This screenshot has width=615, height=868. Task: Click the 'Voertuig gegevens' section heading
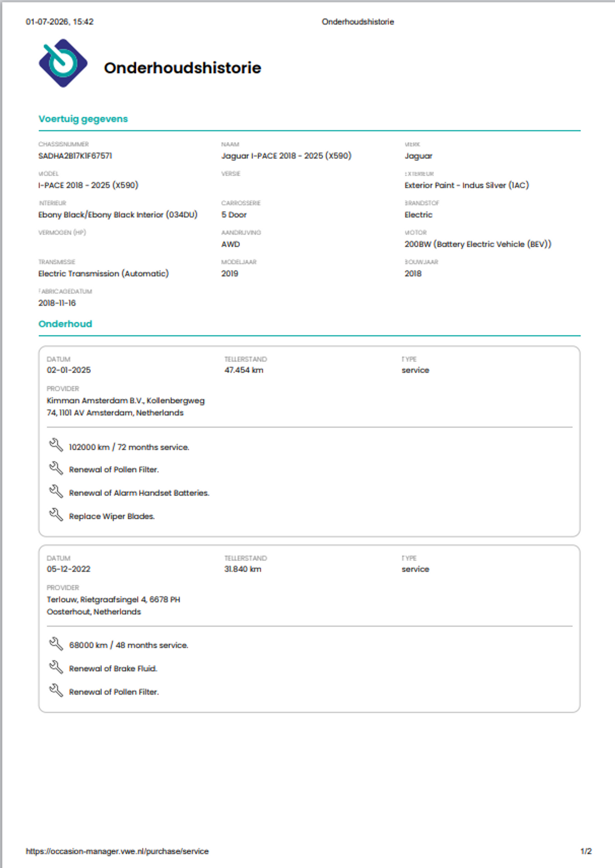pos(83,119)
